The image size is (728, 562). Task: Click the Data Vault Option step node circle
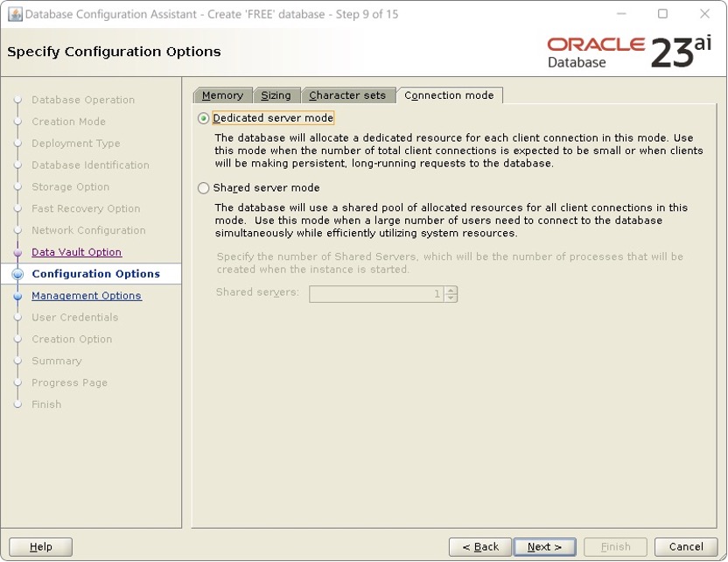click(x=19, y=252)
